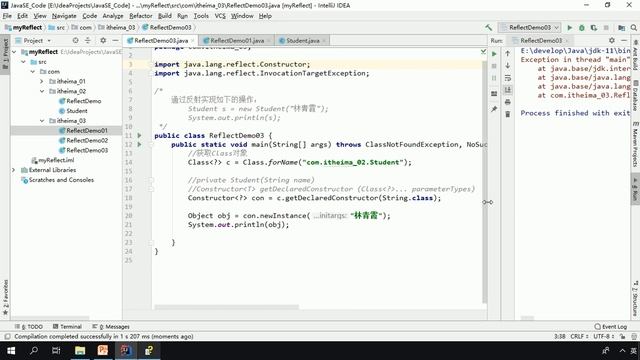Hide the Project panel with minus icon
Screen dimensions: 640x360
pyautogui.click(x=115, y=40)
